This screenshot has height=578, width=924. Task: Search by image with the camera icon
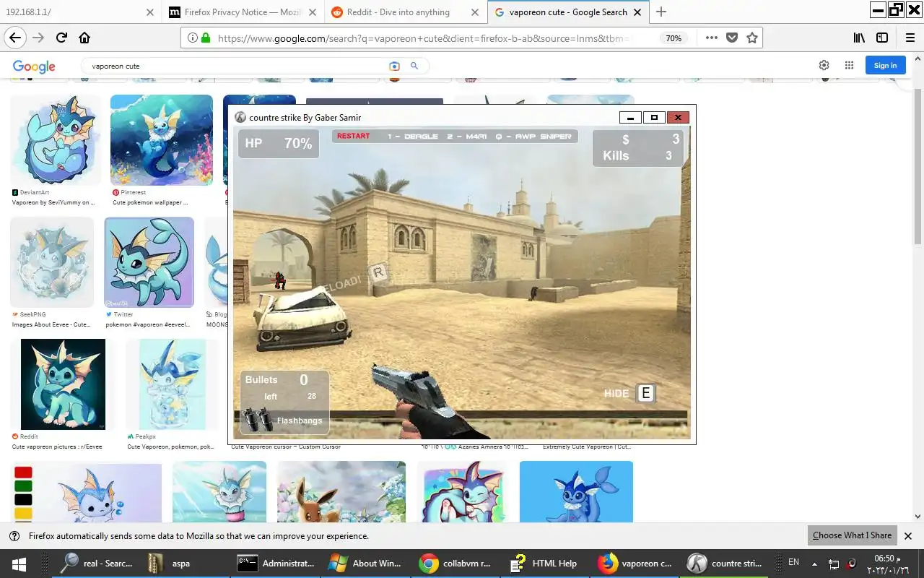394,66
